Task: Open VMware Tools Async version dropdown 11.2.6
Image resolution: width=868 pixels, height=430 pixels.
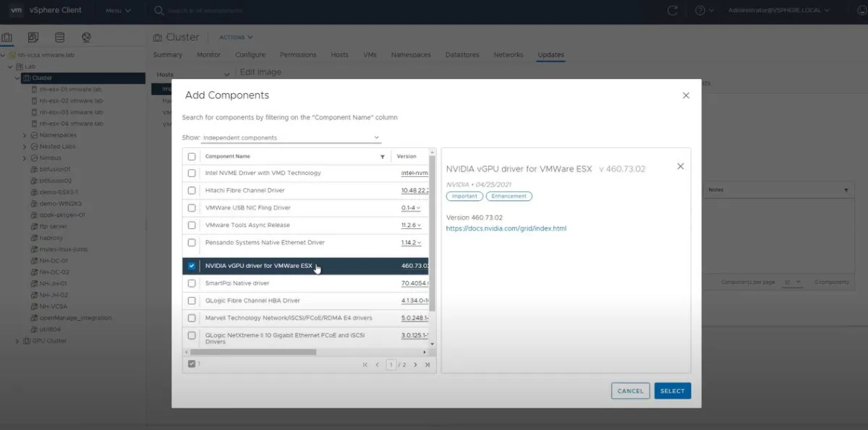Action: click(x=412, y=225)
